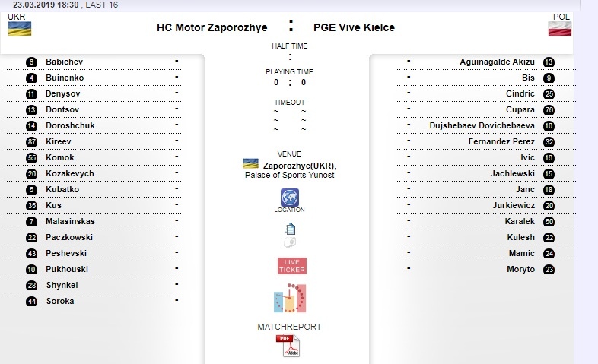Image resolution: width=598 pixels, height=364 pixels.
Task: Click the Zaporozhye(UKR) venue name
Action: [x=299, y=165]
